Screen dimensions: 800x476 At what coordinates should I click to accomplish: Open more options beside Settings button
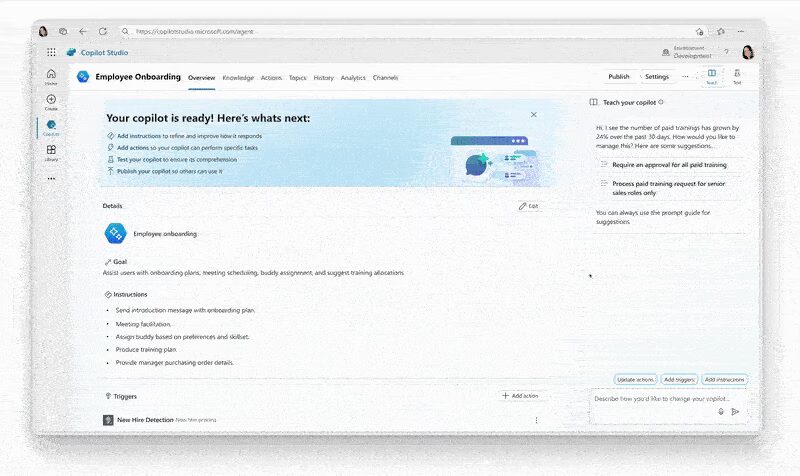pyautogui.click(x=685, y=76)
